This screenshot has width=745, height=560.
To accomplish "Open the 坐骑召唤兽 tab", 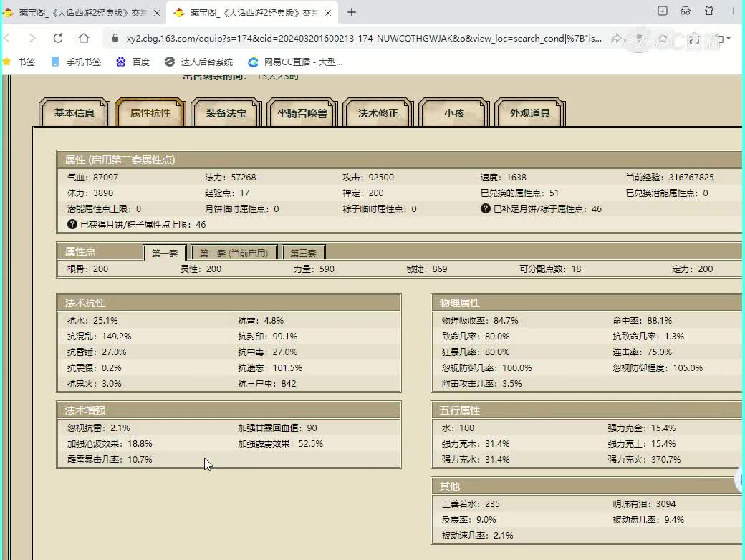I will (302, 113).
